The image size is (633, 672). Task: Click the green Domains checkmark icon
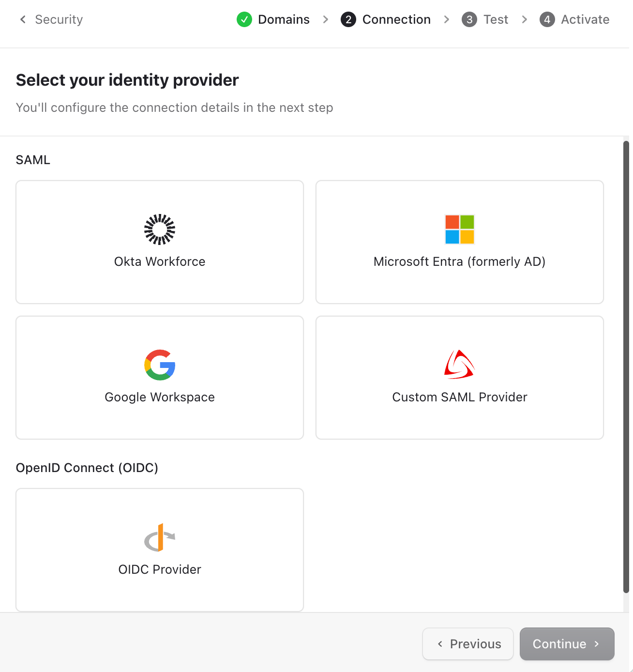244,19
